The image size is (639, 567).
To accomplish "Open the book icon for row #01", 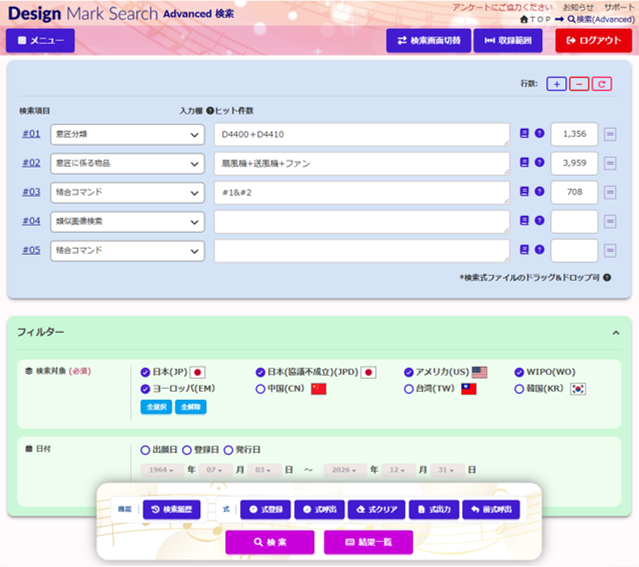I will (x=524, y=133).
